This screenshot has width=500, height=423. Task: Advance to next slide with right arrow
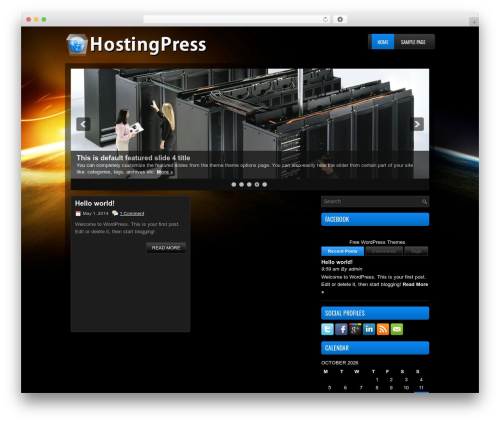point(417,124)
